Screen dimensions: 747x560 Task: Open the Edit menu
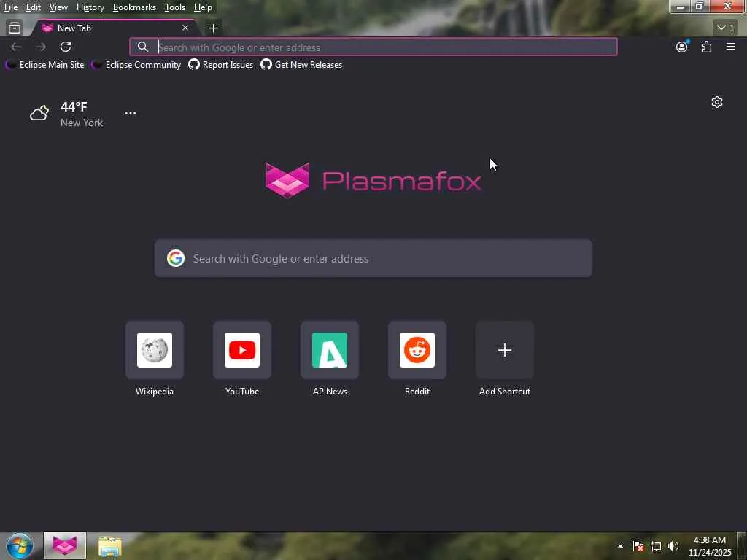(33, 7)
